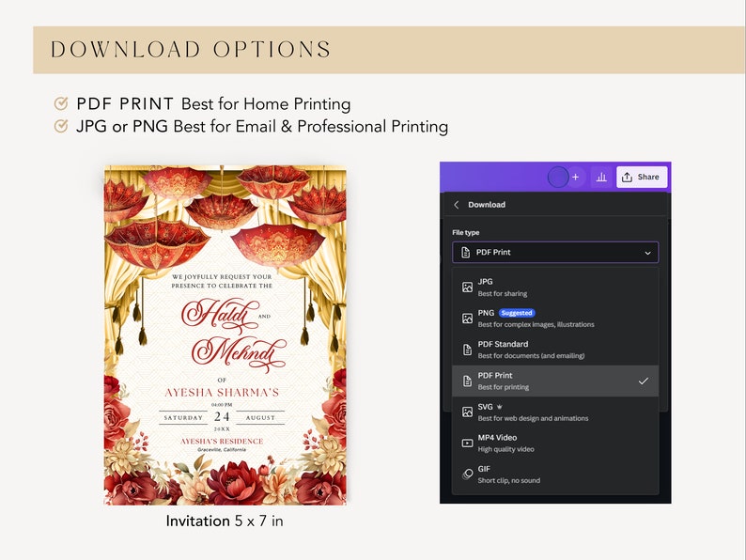Click the 'Download' panel title

[x=487, y=205]
